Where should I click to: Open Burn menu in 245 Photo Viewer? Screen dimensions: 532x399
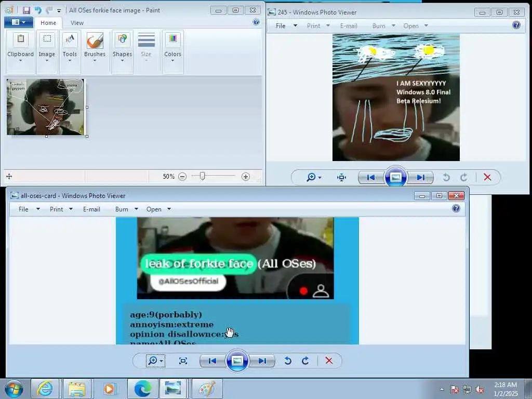(x=383, y=26)
